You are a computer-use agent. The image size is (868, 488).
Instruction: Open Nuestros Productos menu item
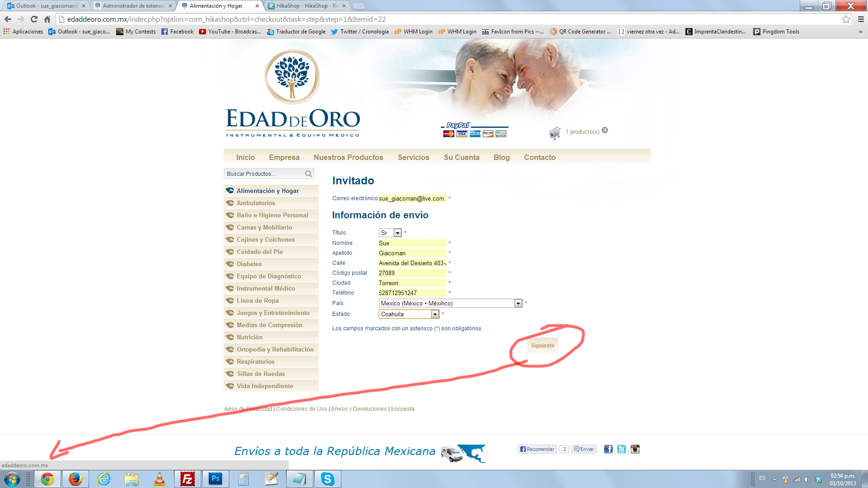(348, 157)
